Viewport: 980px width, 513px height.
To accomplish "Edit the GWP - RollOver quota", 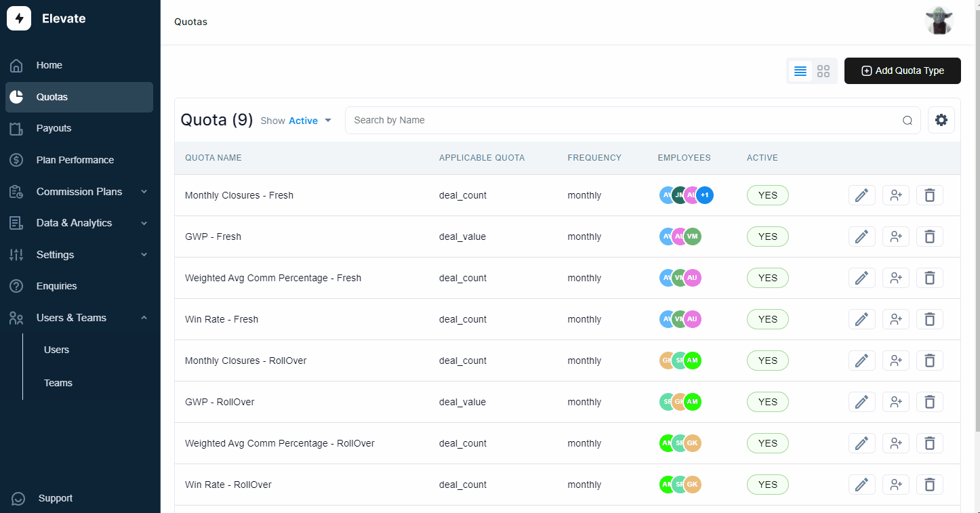I will [x=862, y=402].
